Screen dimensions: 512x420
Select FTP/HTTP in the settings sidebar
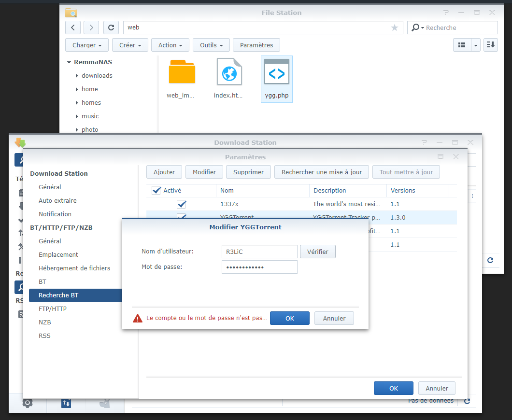coord(53,308)
